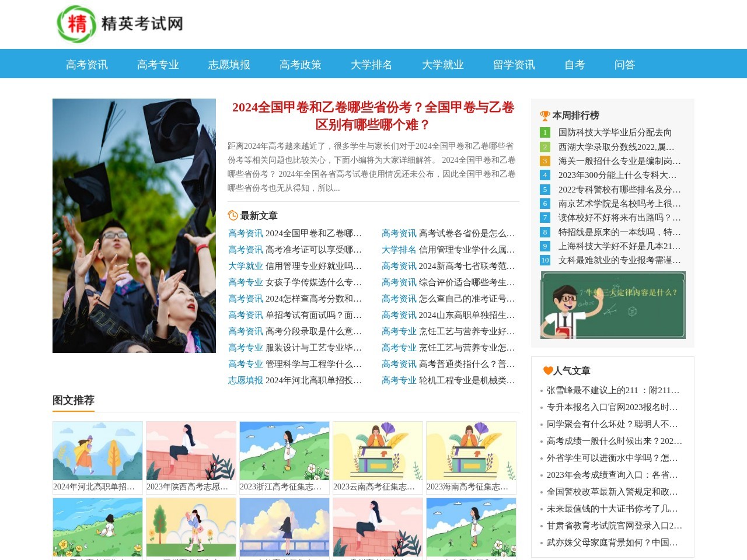This screenshot has width=747, height=560.
Task: Click rank badge number 10 in weekly ranking
Action: [x=545, y=260]
